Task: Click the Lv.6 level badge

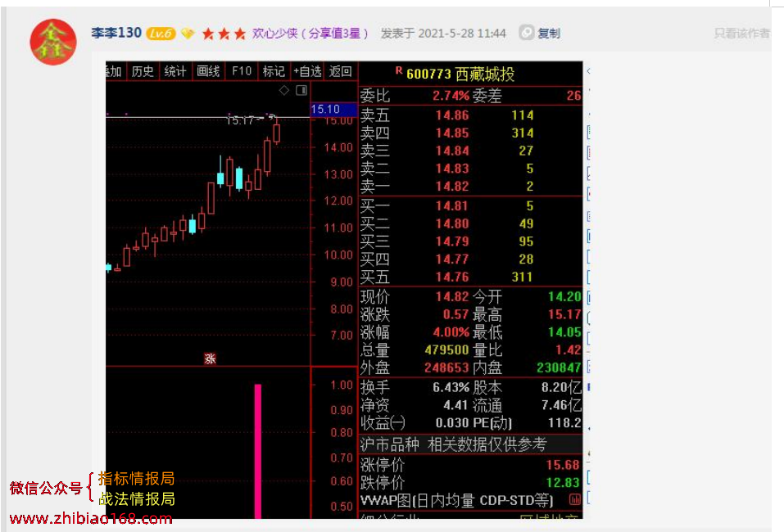Action: click(161, 34)
